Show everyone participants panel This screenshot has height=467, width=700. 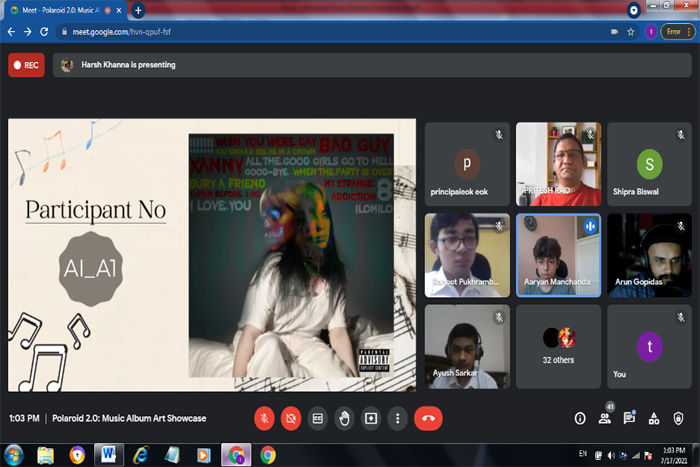(605, 418)
